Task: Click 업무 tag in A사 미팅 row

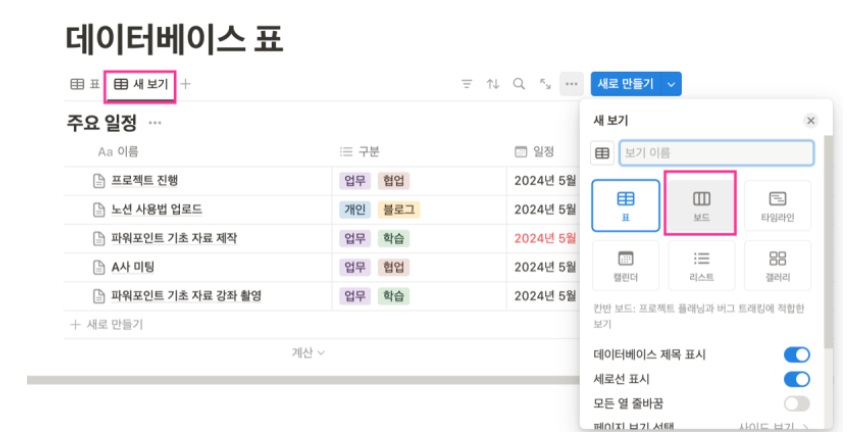Action: [x=355, y=267]
